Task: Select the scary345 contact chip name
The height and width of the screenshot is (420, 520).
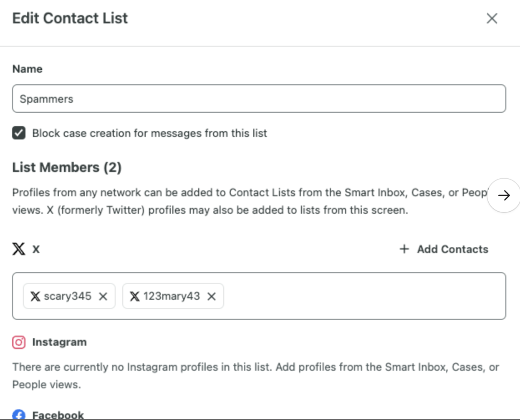Action: coord(67,296)
